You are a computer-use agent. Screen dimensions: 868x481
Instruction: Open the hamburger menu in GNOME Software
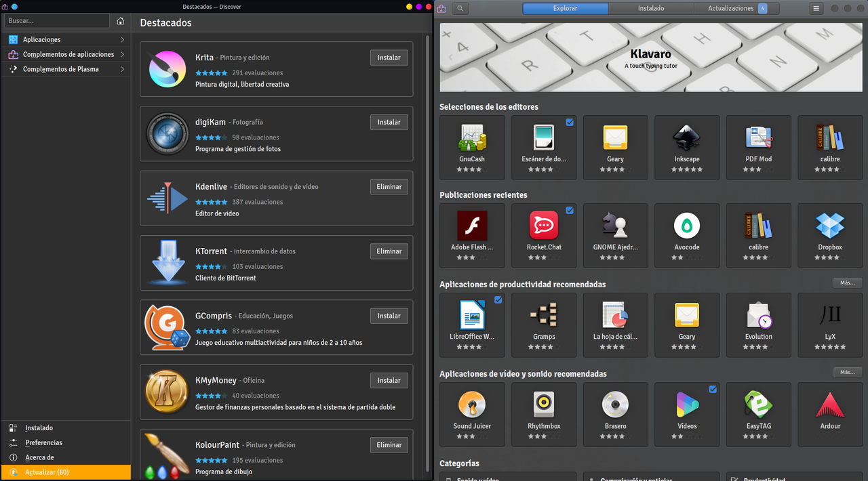(x=816, y=8)
